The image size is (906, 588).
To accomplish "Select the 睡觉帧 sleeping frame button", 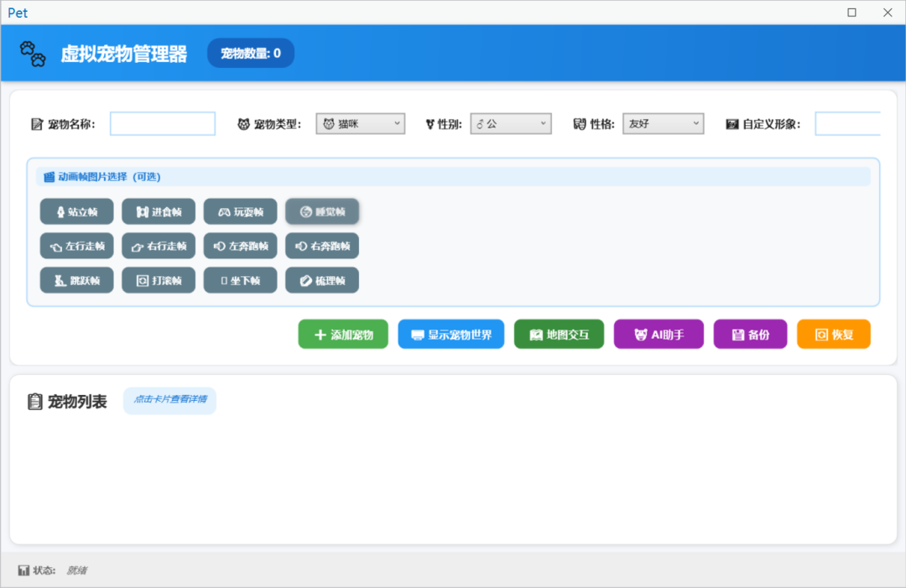I will coord(322,212).
